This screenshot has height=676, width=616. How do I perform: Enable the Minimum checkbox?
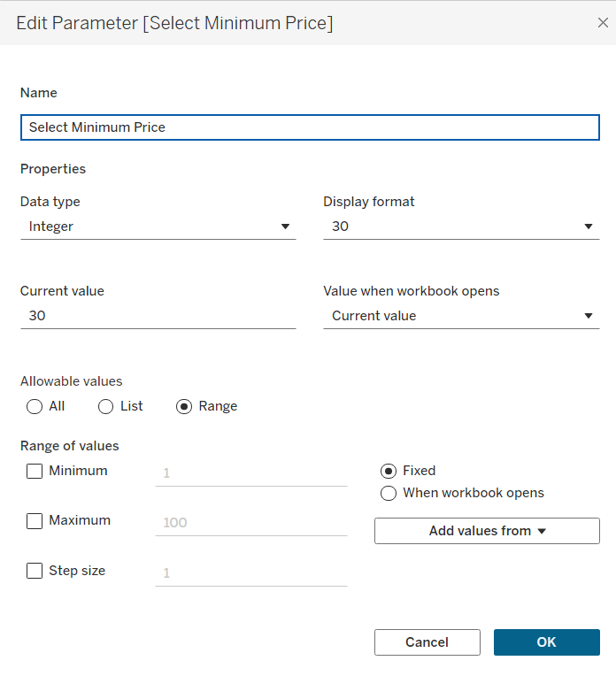35,472
